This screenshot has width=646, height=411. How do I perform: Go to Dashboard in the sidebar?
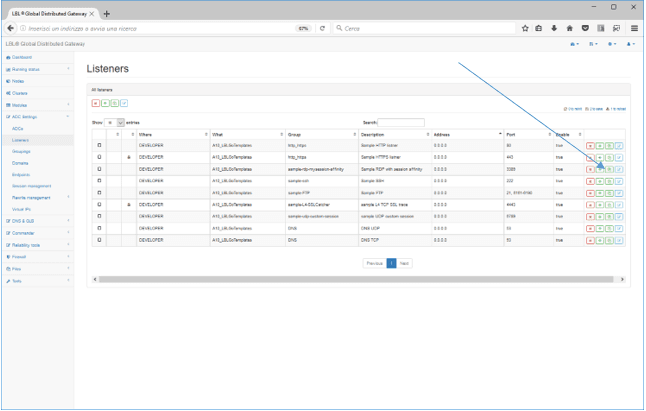(22, 58)
